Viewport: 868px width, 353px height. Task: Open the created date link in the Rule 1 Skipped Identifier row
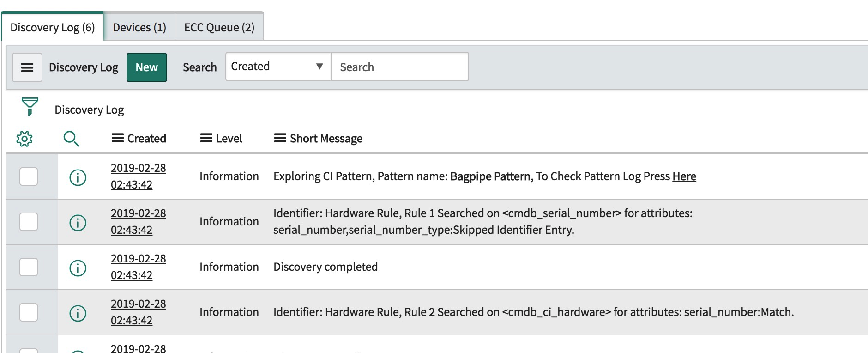click(138, 222)
